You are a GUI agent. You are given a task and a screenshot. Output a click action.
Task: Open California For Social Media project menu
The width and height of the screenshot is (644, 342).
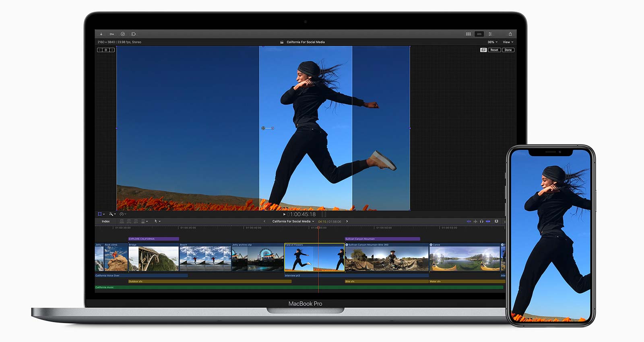(x=293, y=221)
